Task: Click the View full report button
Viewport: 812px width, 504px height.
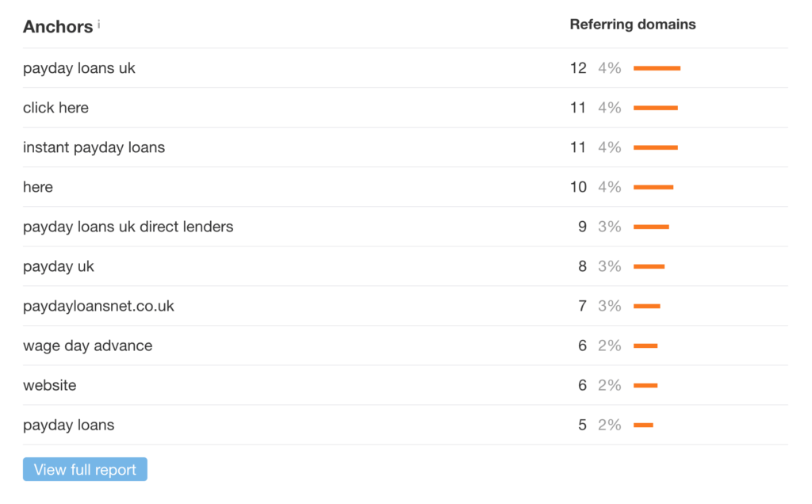Action: click(x=85, y=469)
